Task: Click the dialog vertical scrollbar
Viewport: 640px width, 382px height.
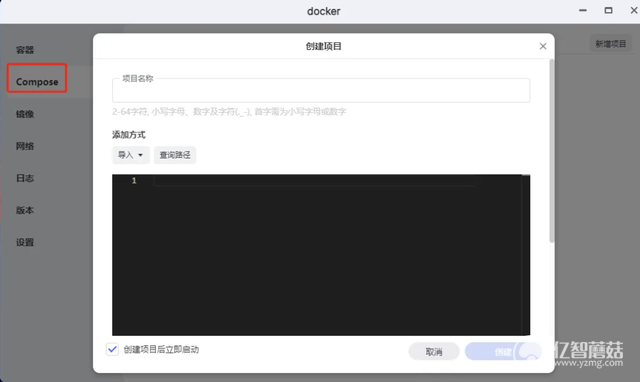Action: 552,151
